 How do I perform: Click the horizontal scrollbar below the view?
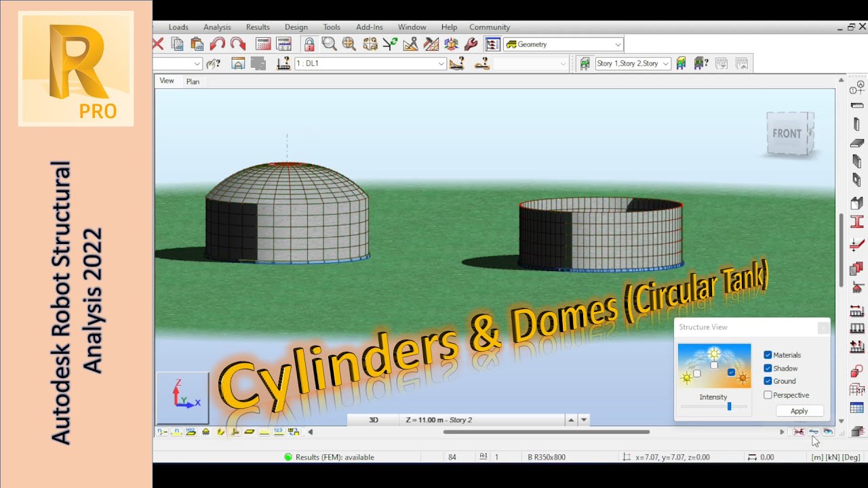[547, 432]
